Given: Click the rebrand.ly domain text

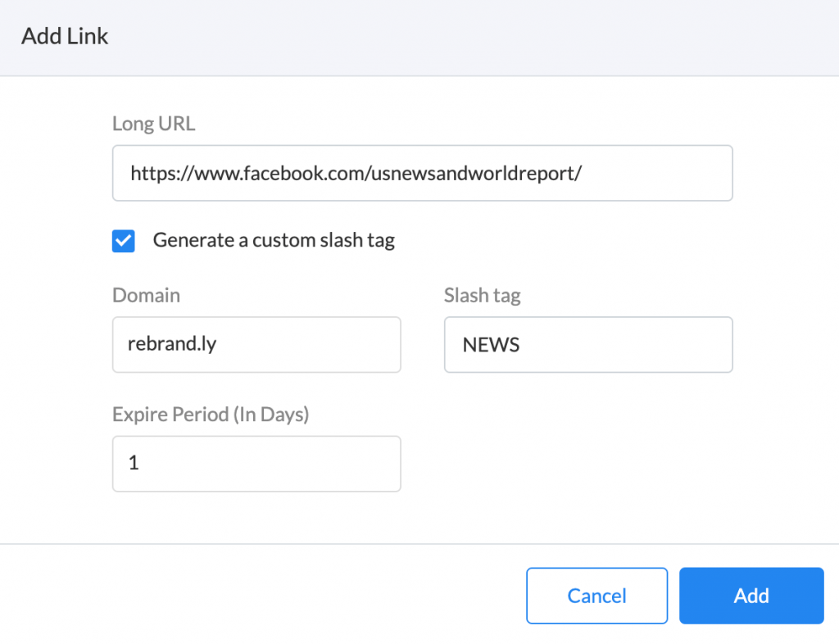Looking at the screenshot, I should [x=171, y=344].
